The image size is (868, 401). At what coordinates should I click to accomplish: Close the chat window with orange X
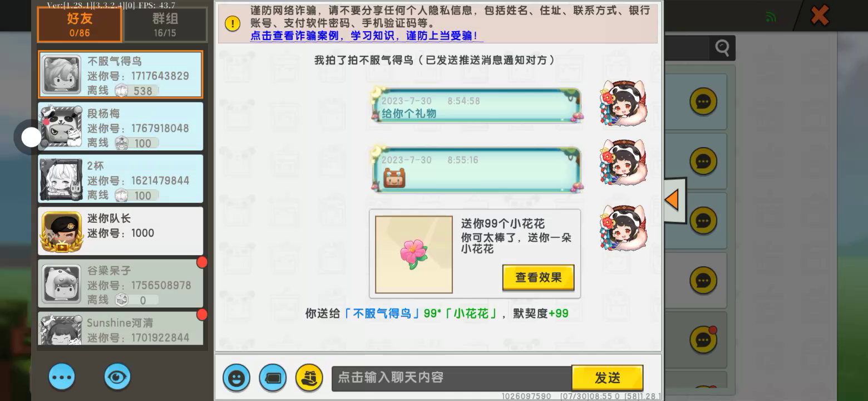pos(820,16)
